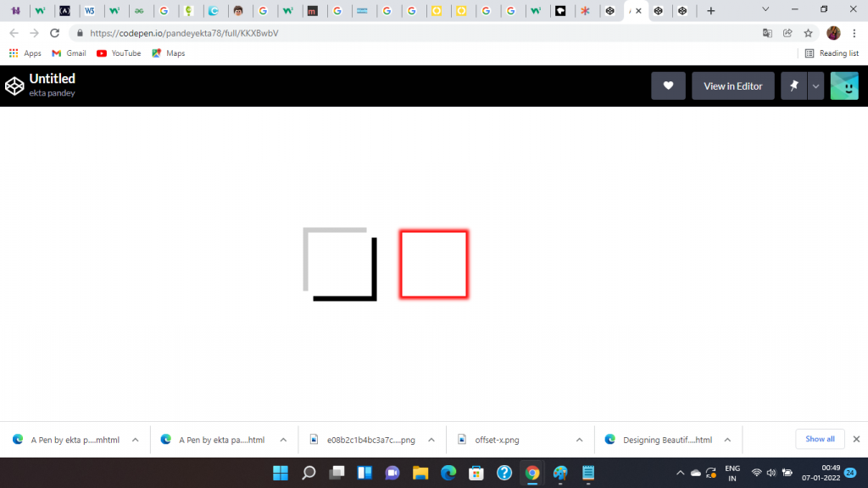
Task: Open the tab search chevron in Chrome title bar
Action: [x=765, y=9]
